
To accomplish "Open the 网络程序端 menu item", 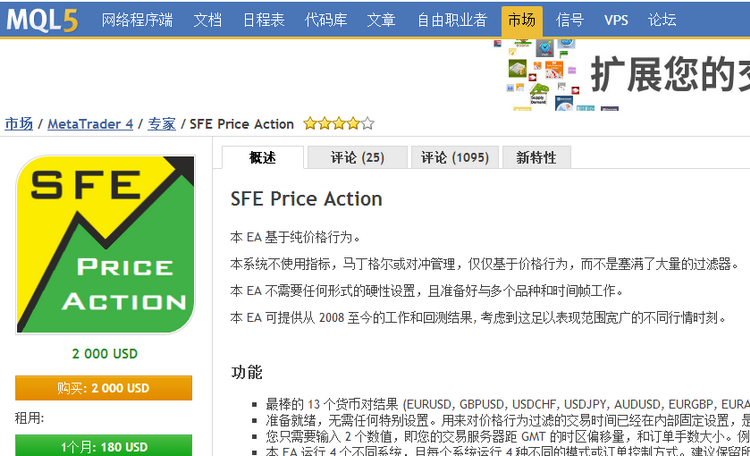I will (137, 20).
